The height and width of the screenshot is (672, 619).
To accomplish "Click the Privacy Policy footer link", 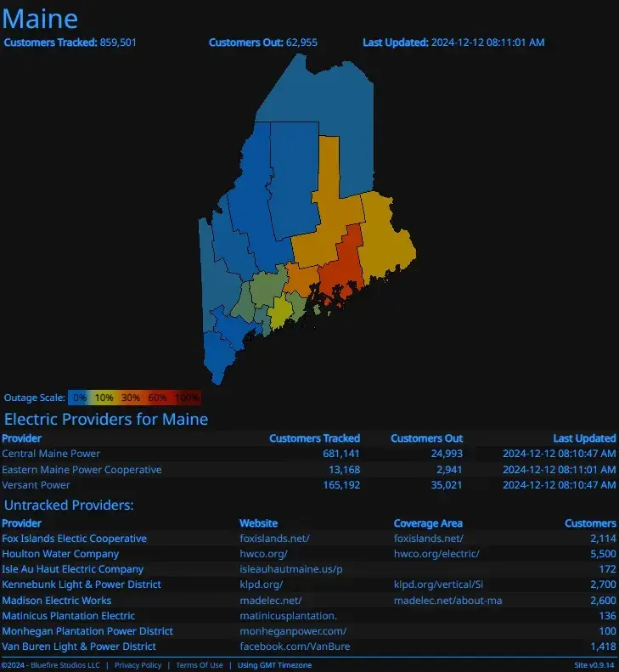I will coord(138,665).
